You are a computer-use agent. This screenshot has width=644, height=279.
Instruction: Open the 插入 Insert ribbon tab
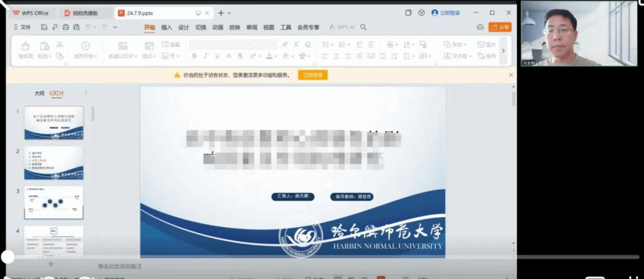[x=166, y=27]
